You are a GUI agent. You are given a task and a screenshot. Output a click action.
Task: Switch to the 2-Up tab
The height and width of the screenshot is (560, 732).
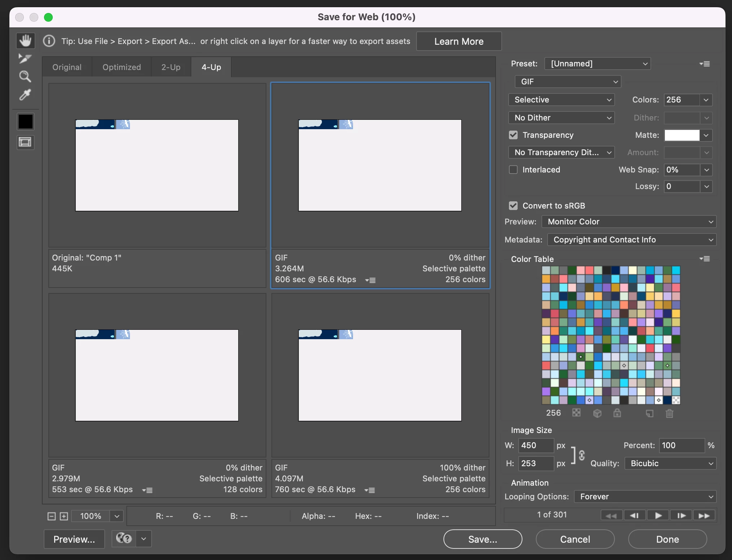coord(171,67)
